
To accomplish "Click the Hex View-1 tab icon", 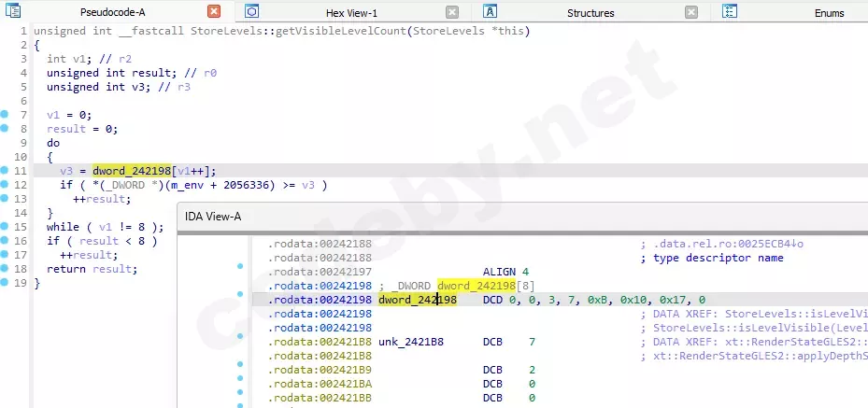I will coord(252,11).
